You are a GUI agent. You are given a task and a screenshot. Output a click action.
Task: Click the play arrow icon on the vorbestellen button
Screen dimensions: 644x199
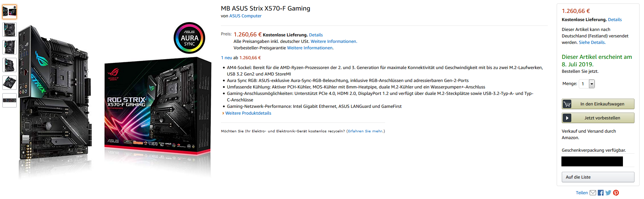pyautogui.click(x=567, y=118)
